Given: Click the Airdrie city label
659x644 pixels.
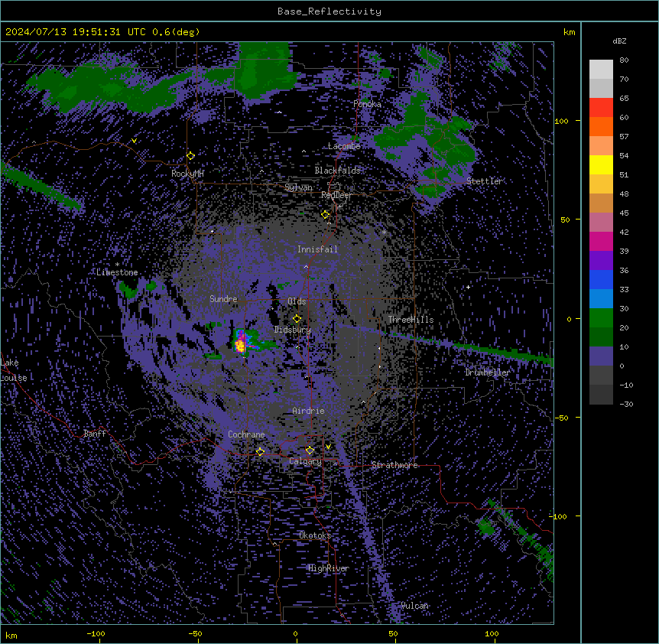Looking at the screenshot, I should tap(308, 411).
